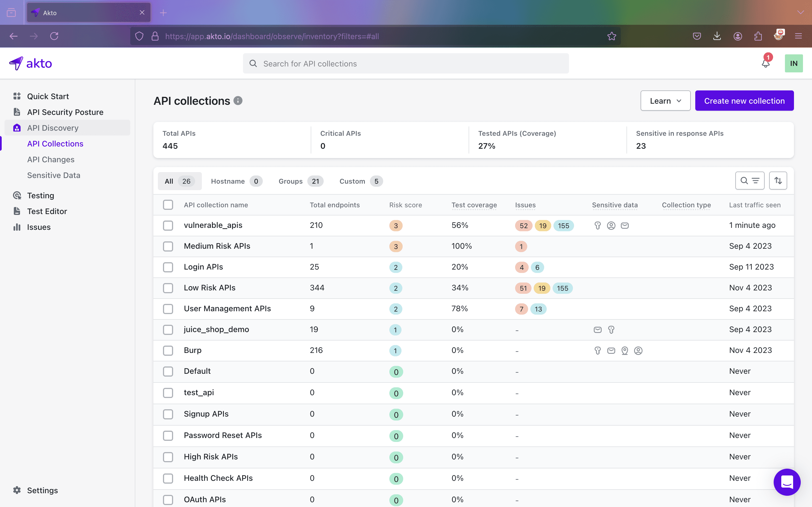Navigate to Sensitive Data section
Screen dimensions: 812x507
[53, 175]
